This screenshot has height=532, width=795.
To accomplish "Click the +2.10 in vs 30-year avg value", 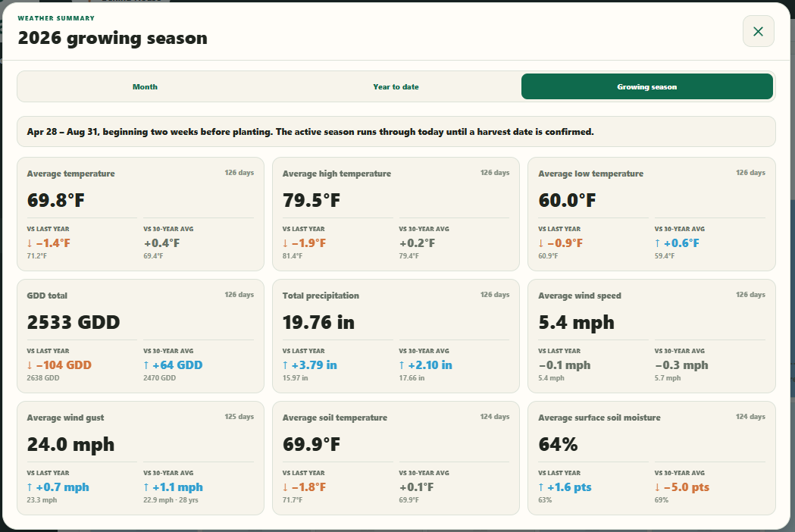I will point(425,365).
